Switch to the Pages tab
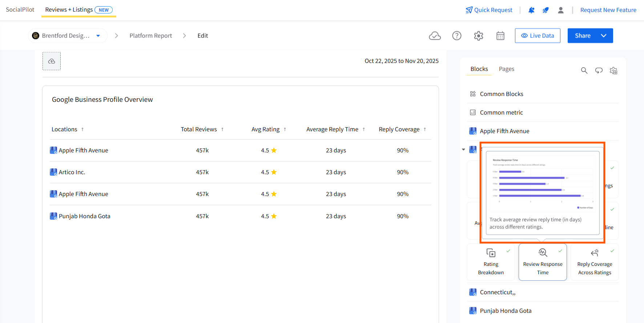The image size is (644, 323). coord(507,69)
